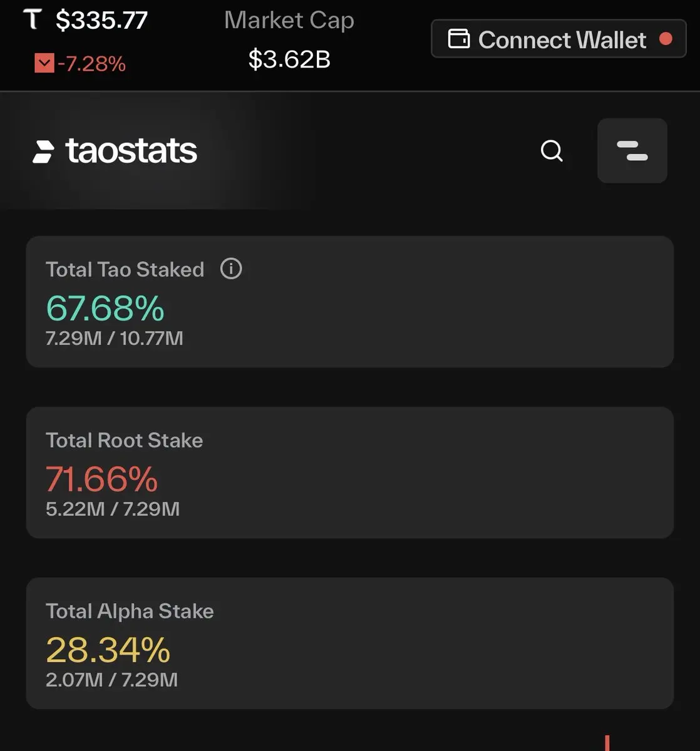Click the 7.29M / 10.77M staked amount
The width and height of the screenshot is (700, 751).
point(115,339)
